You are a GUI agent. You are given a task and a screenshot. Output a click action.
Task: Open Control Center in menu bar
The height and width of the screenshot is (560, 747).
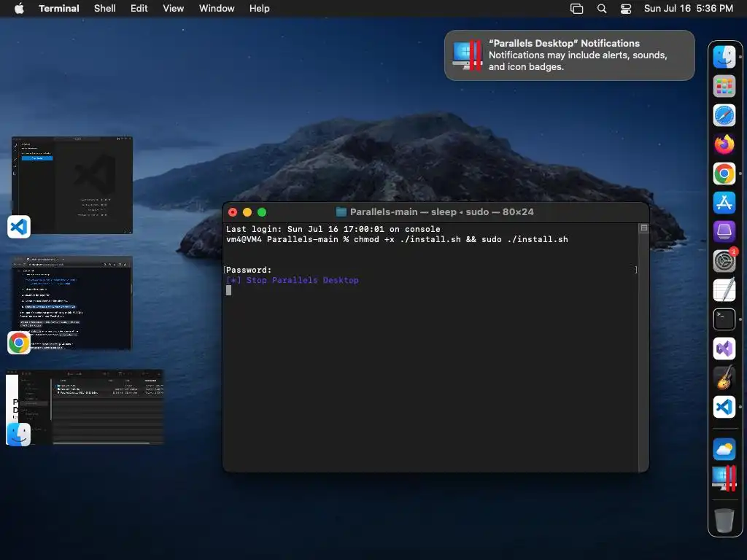625,9
